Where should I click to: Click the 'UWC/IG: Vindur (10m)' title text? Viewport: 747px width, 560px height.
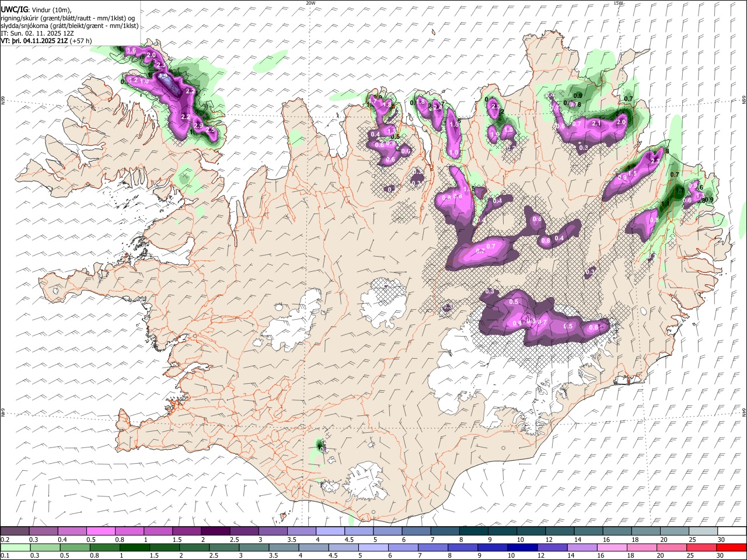36,9
